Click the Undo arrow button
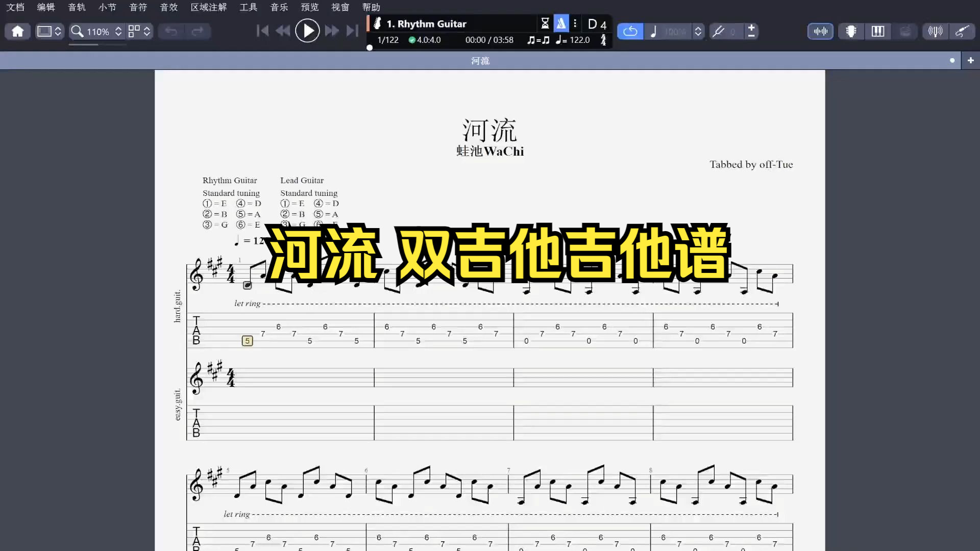 [x=171, y=31]
